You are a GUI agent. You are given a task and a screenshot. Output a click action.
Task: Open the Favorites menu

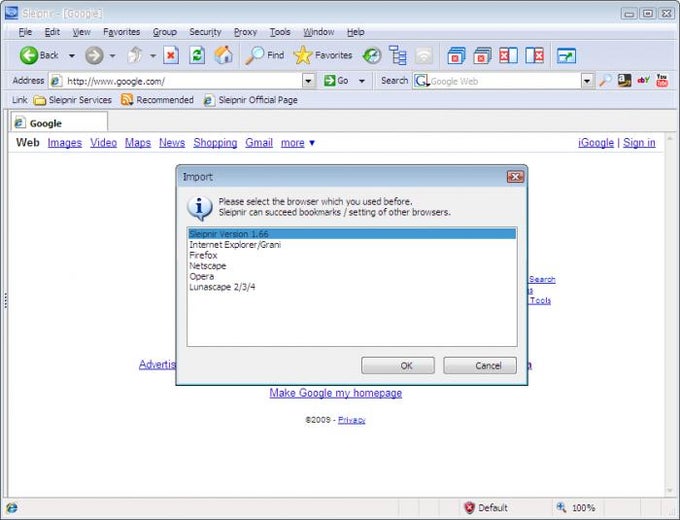pyautogui.click(x=121, y=32)
